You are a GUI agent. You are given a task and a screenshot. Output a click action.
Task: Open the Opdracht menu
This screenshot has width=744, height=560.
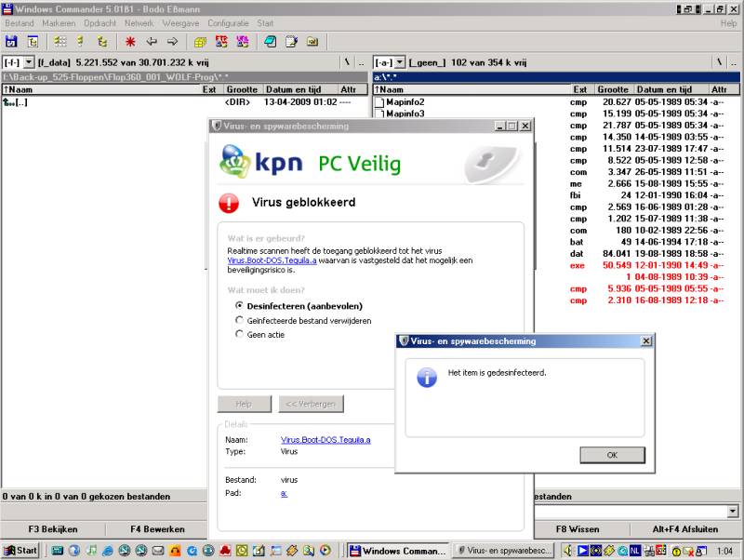click(x=100, y=23)
